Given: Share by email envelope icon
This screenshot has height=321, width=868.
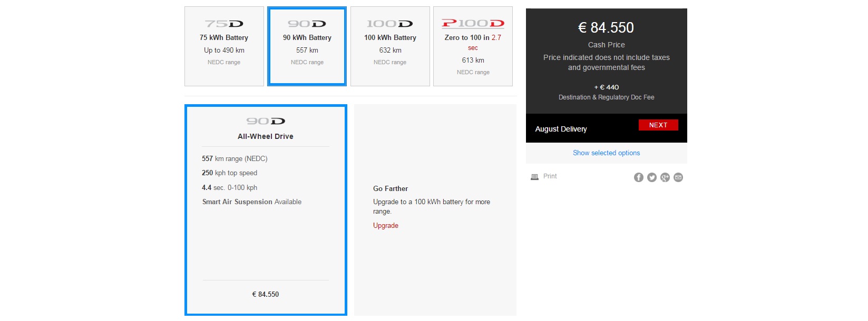Looking at the screenshot, I should [678, 177].
